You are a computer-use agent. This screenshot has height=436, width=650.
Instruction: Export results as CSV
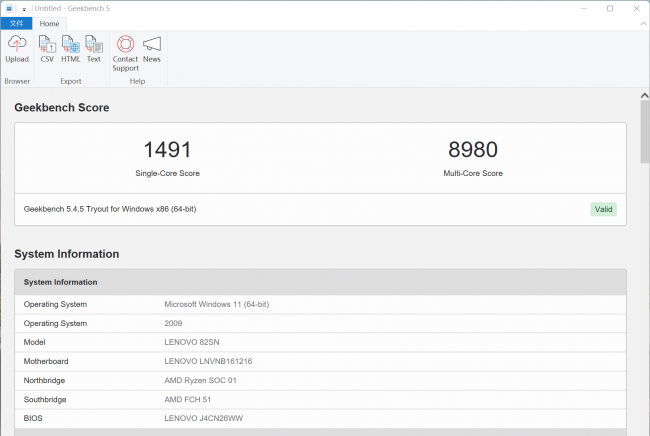click(x=47, y=49)
